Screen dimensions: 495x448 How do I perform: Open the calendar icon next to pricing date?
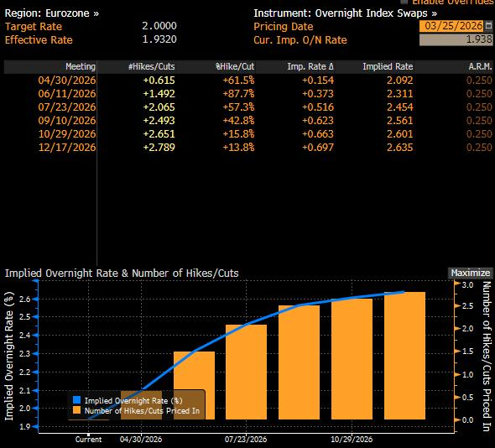tap(488, 26)
